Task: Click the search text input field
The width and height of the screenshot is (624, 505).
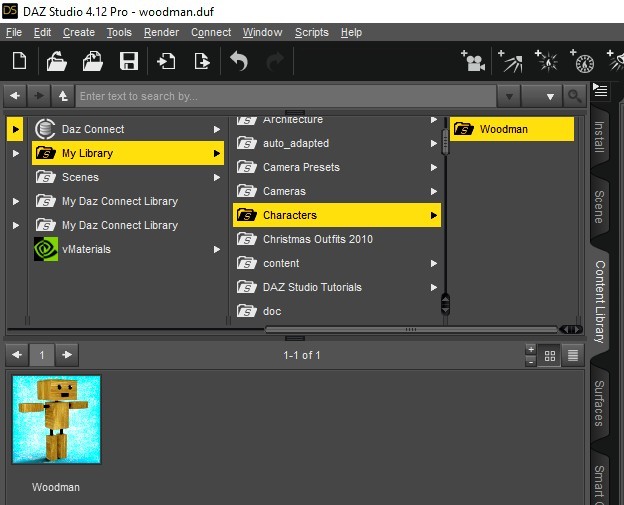Action: tap(286, 96)
